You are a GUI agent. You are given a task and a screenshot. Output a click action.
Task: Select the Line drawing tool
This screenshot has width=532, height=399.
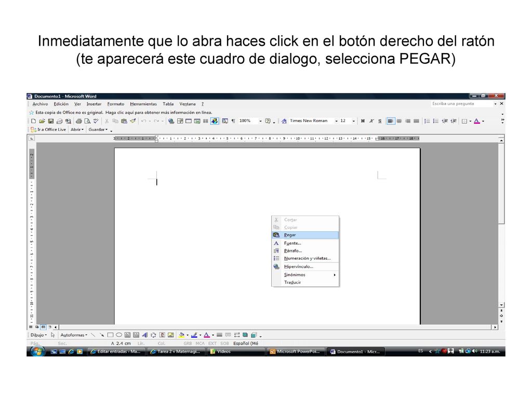click(93, 335)
